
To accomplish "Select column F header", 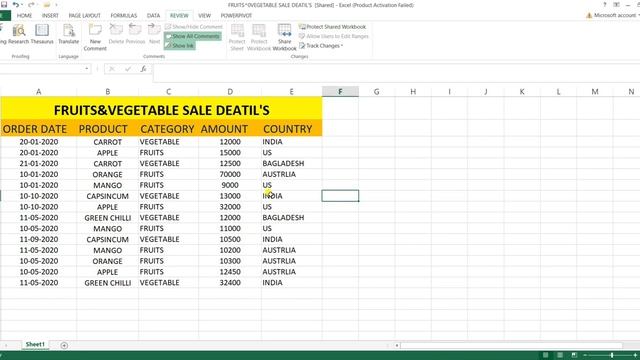I will coord(340,91).
